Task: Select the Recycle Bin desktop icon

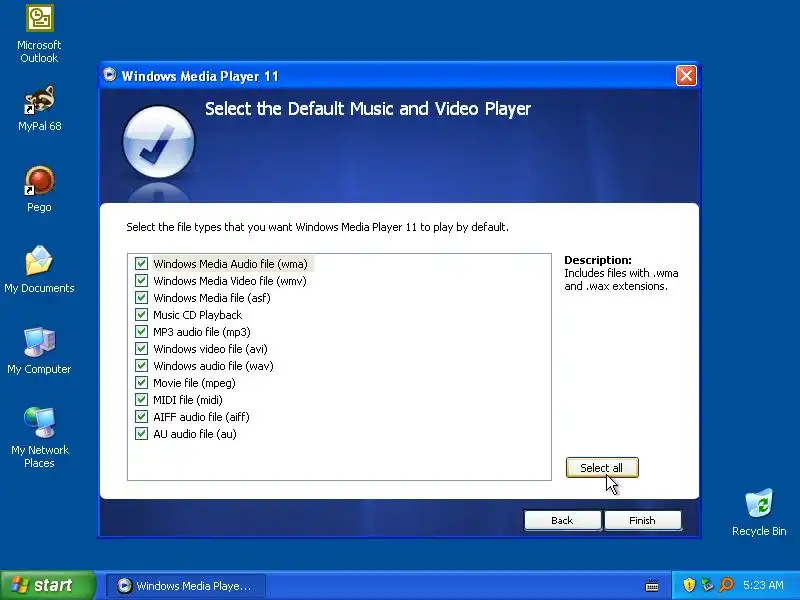Action: pos(759,513)
